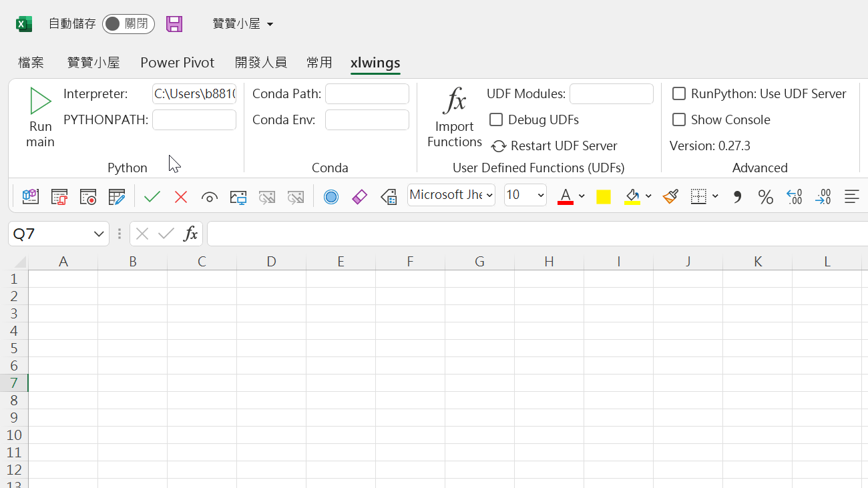Click the Restart UDF Server refresh icon
This screenshot has width=868, height=488.
pos(498,146)
